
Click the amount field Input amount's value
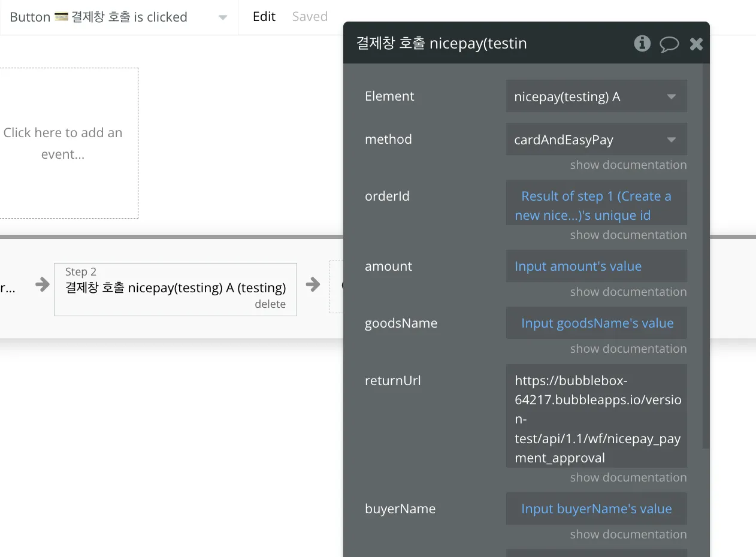click(x=596, y=267)
